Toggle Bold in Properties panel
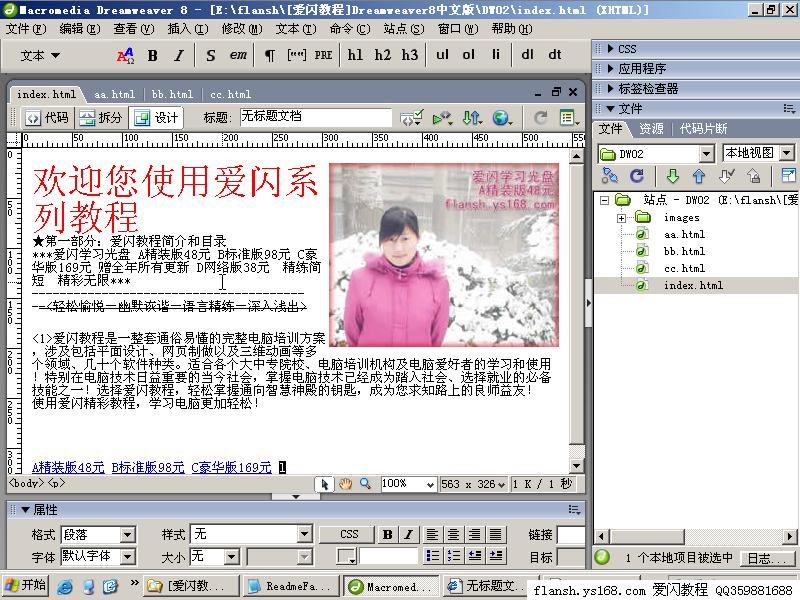Viewport: 800px width, 600px height. [388, 535]
